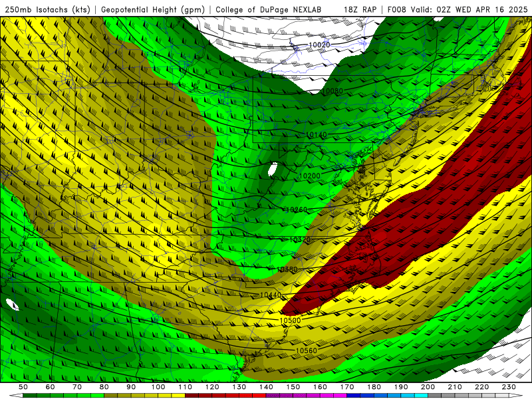Click the '18Z RAP' model run label

coord(360,9)
